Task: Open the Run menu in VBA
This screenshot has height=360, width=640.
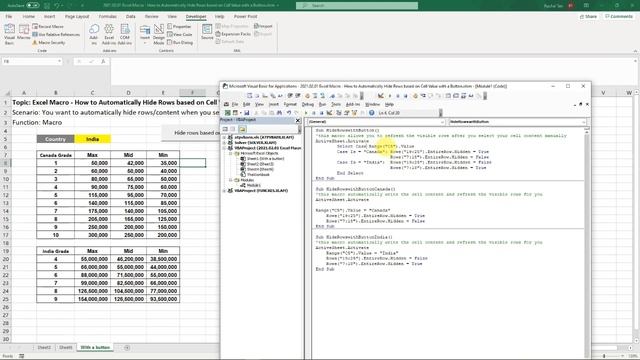Action: (322, 104)
